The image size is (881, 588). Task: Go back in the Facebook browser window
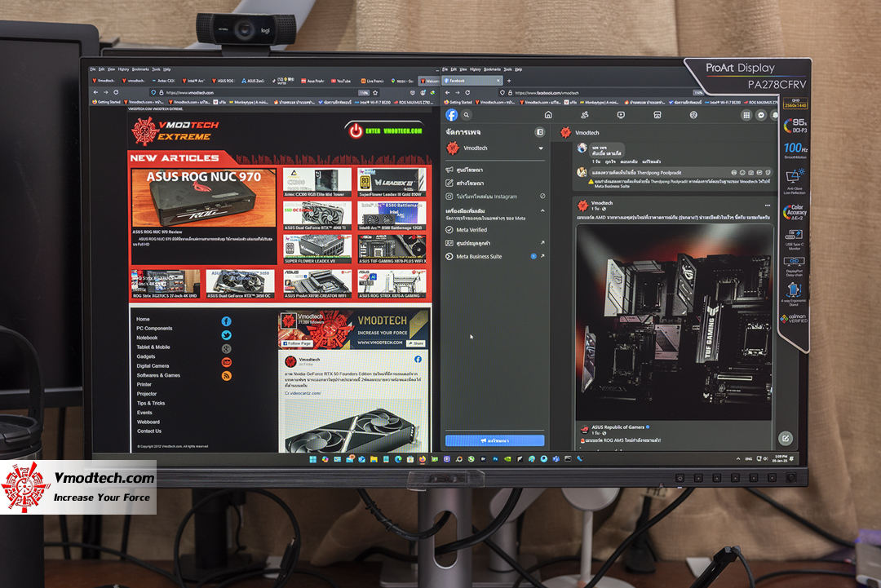tap(447, 93)
